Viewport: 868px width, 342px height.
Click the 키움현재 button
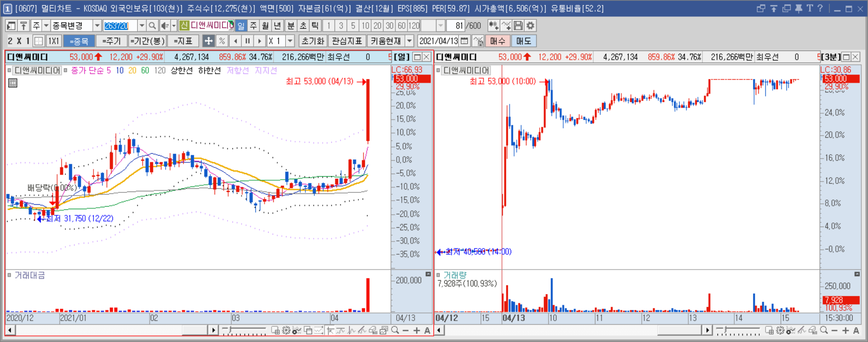[x=385, y=41]
